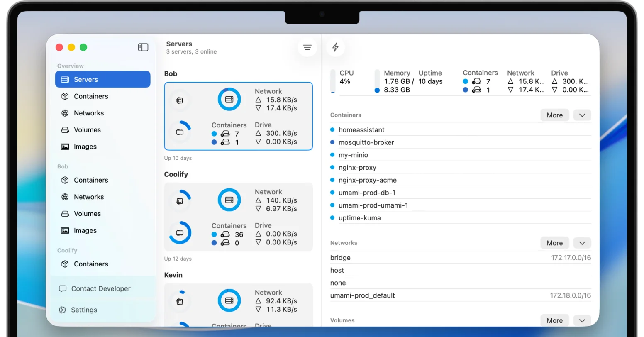Open Containers under the Coolify section
Image resolution: width=644 pixels, height=337 pixels.
point(91,264)
